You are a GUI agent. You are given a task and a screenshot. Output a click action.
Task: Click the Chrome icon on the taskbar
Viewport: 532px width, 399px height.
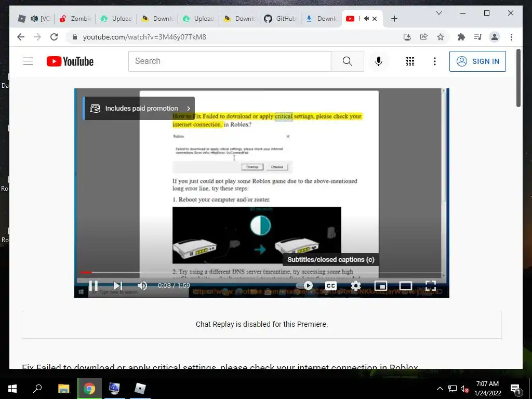tap(89, 389)
